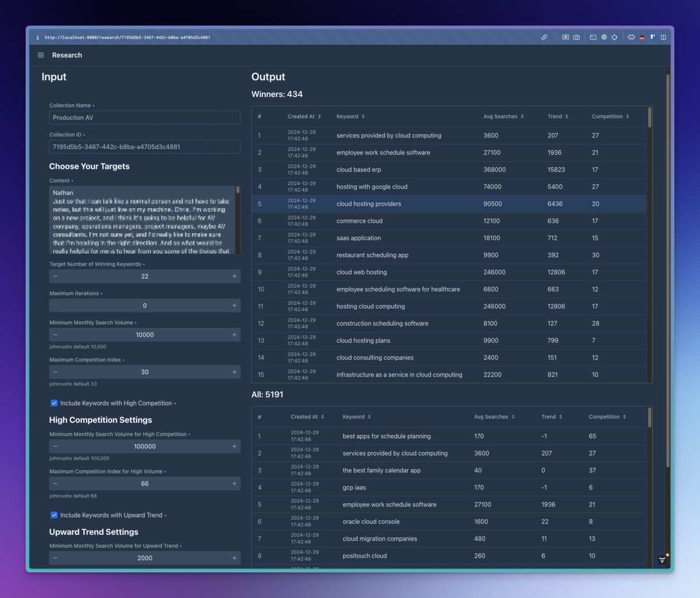Sort Winners table by Avg Searches

tap(503, 117)
